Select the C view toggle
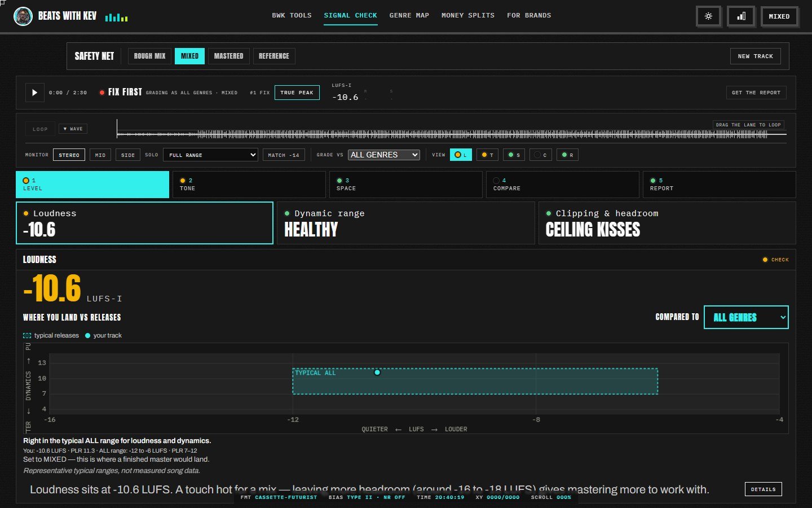This screenshot has width=812, height=508. 540,155
